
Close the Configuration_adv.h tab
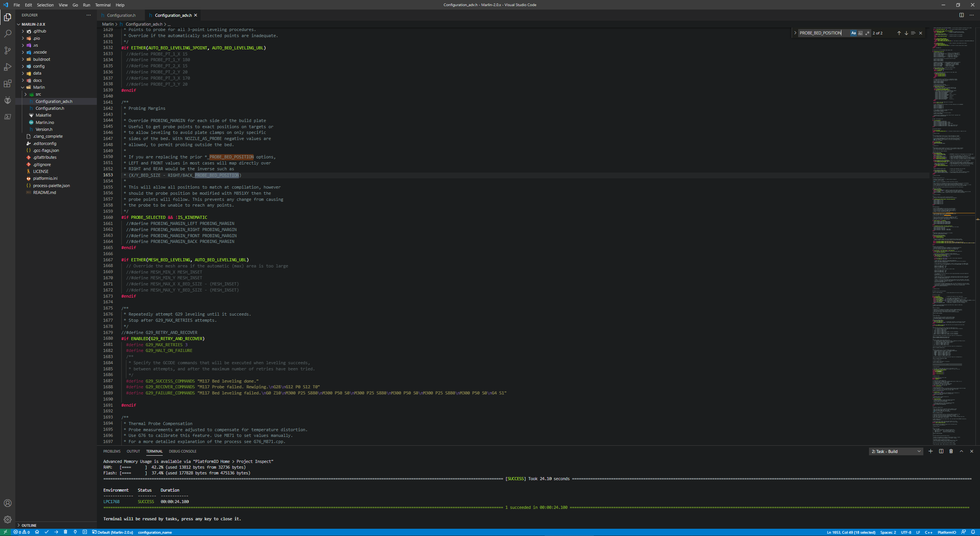[196, 15]
